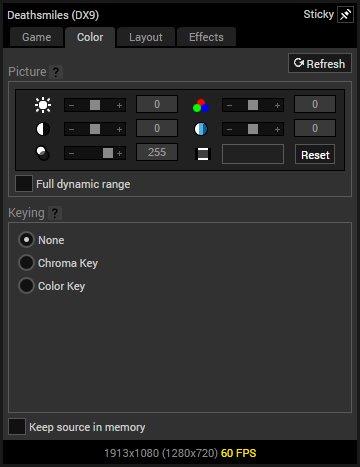Select the Chroma Key radio option
The height and width of the screenshot is (467, 360).
click(26, 263)
